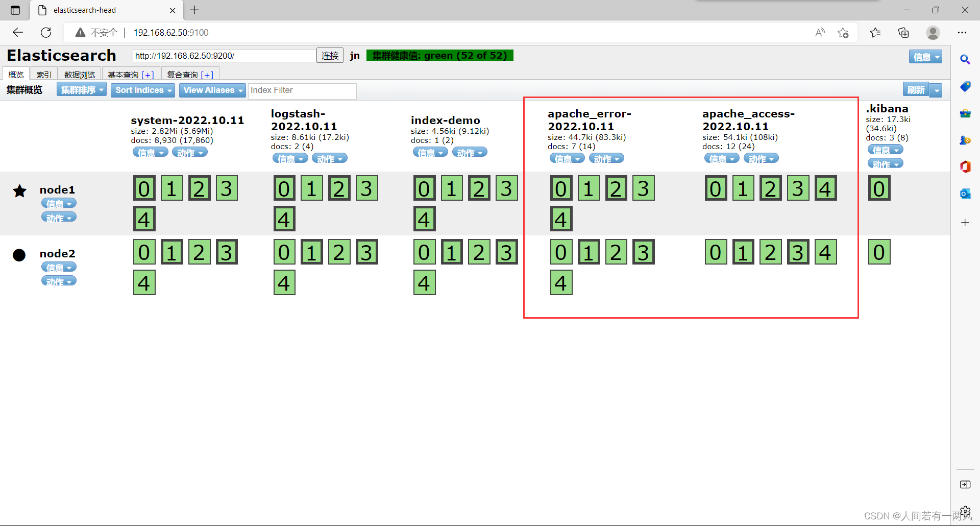Focus the Index Filter field
Screen dimensions: 980x526
302,90
